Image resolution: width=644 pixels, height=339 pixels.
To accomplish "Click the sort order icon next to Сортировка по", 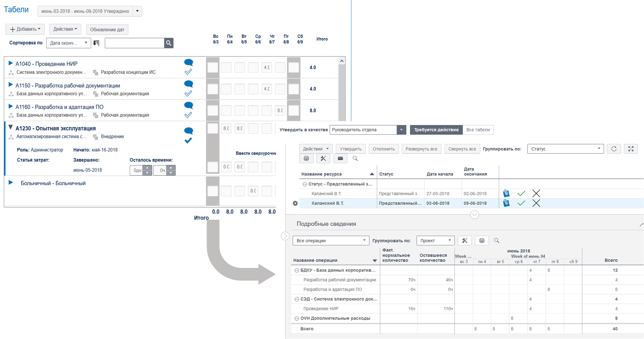I will pos(96,43).
